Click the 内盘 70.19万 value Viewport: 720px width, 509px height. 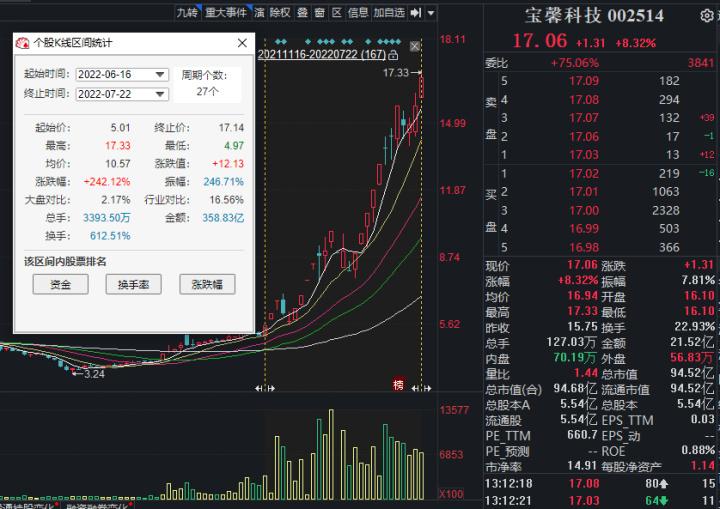coord(575,357)
